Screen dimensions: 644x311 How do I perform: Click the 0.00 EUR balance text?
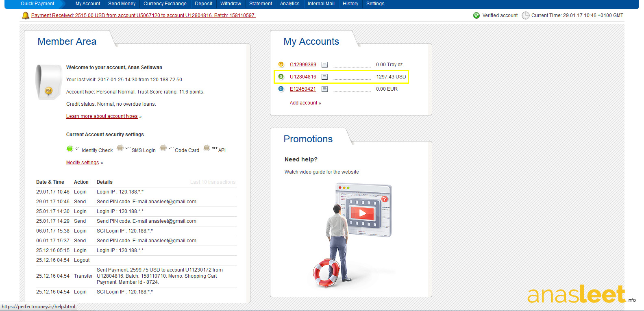click(x=387, y=89)
